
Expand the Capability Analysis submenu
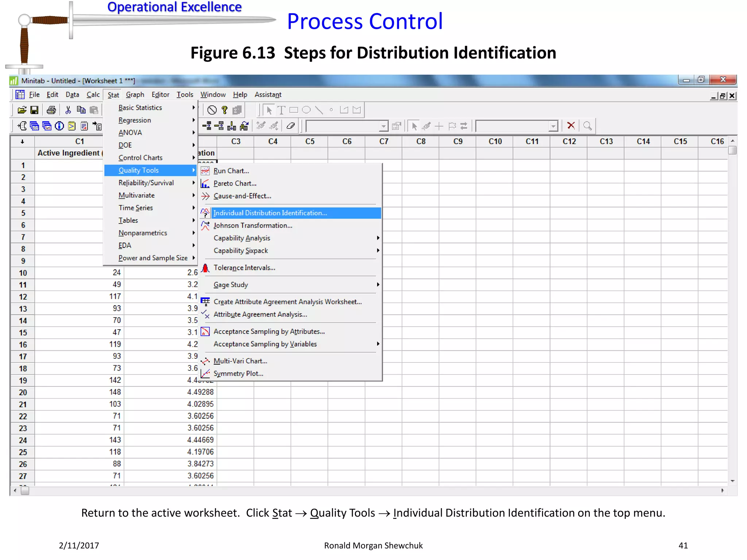(x=290, y=238)
